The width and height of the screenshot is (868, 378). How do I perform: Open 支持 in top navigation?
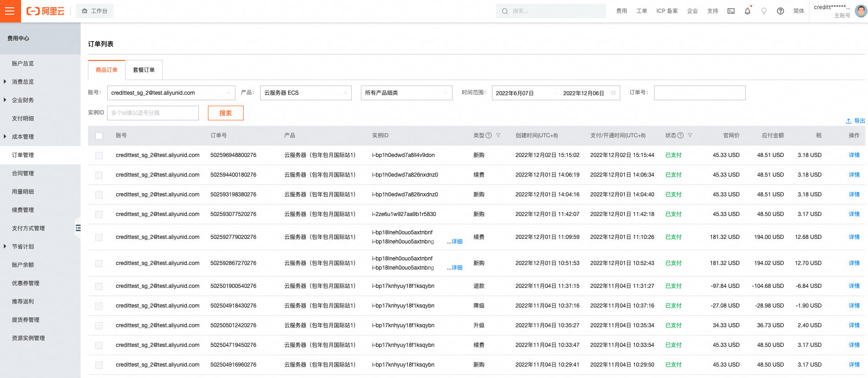click(713, 11)
